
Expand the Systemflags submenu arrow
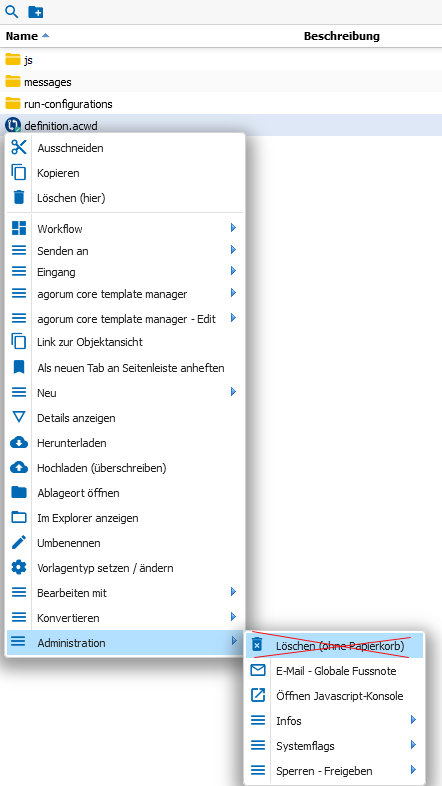pyautogui.click(x=413, y=745)
